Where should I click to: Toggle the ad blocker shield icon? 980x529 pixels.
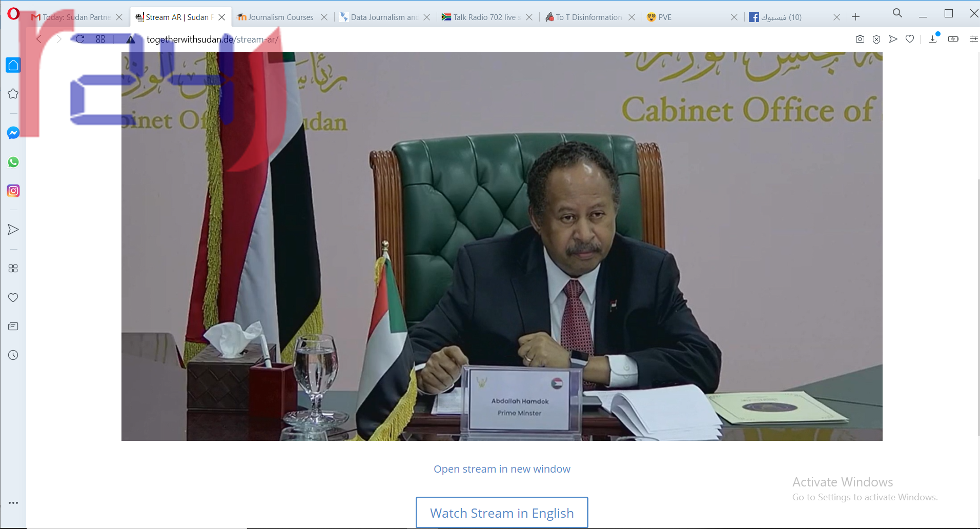(x=876, y=39)
